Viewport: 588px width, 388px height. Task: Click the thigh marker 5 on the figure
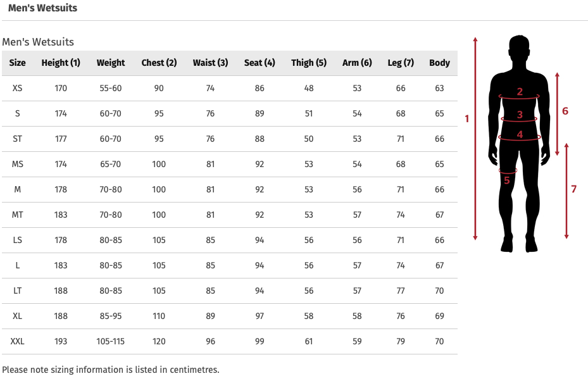[506, 180]
